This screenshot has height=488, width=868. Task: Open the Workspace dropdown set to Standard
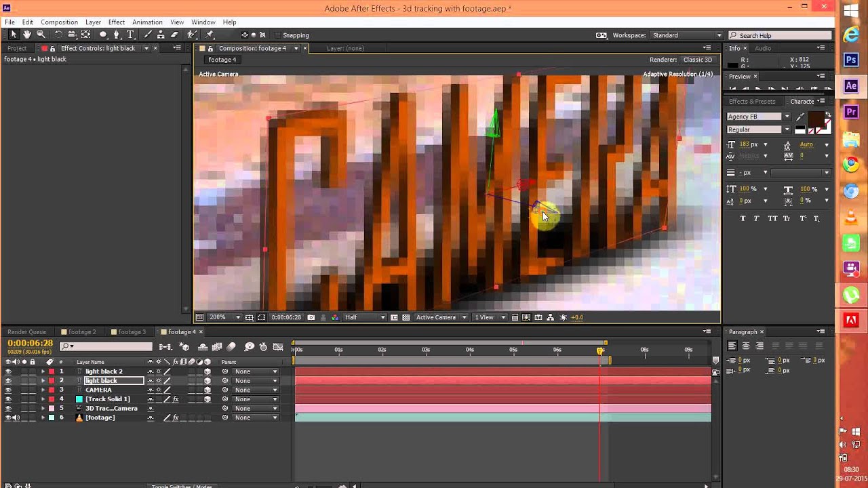(686, 35)
